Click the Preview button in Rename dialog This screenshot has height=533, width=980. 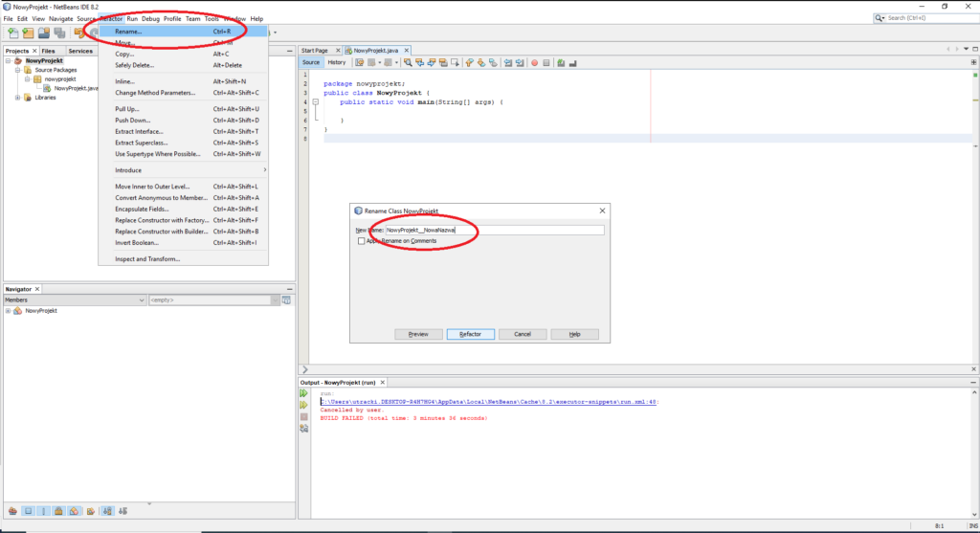[x=418, y=334]
